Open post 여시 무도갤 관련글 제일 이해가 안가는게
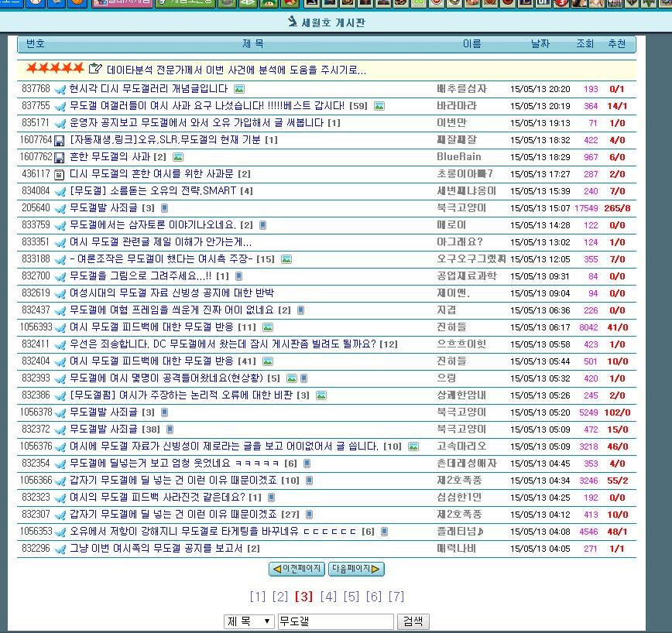This screenshot has height=633, width=672. click(161, 242)
